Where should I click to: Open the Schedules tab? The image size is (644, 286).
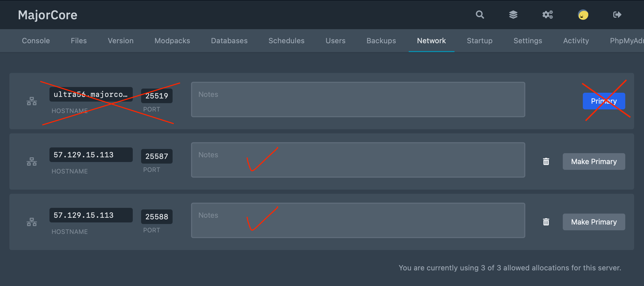(x=286, y=41)
